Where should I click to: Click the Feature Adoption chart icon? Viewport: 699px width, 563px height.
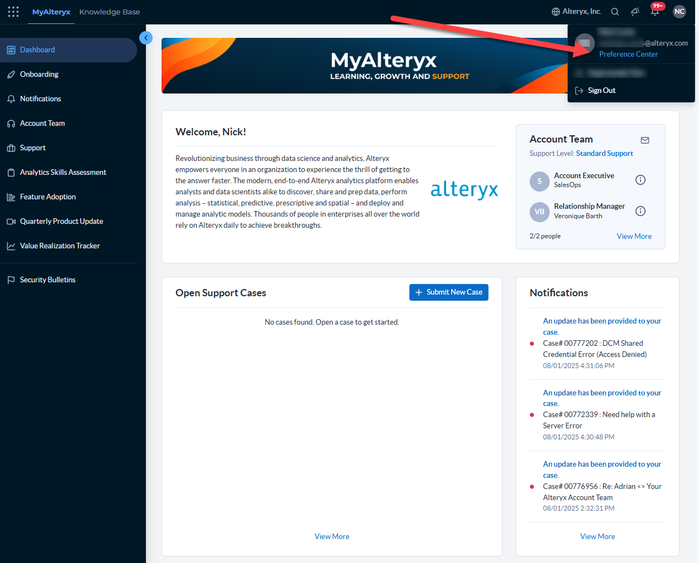[11, 197]
